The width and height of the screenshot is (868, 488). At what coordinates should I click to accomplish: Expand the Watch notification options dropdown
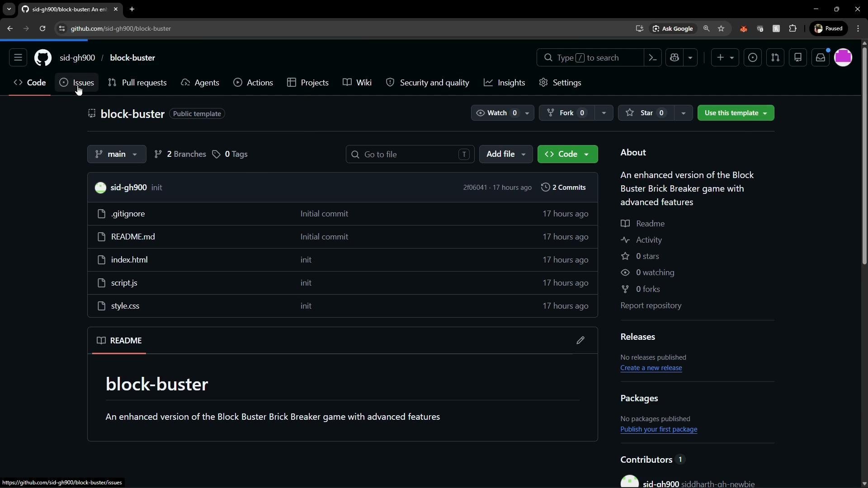[x=527, y=113]
